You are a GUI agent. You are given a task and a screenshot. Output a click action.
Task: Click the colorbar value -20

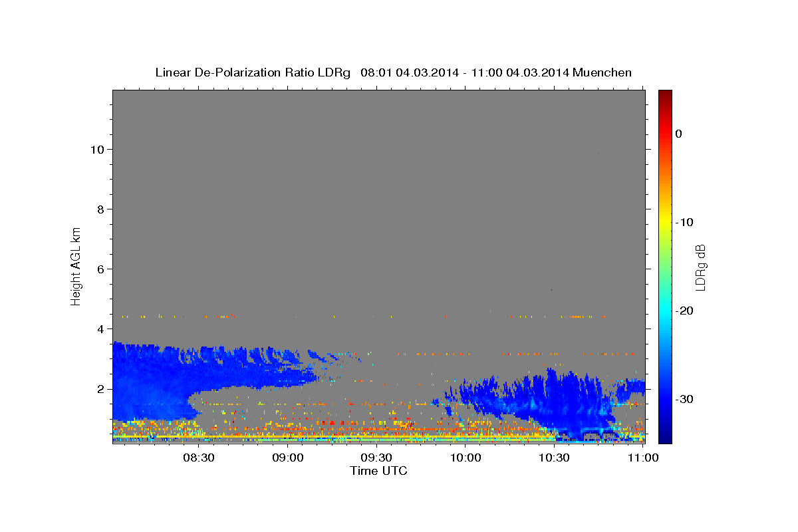(x=684, y=311)
